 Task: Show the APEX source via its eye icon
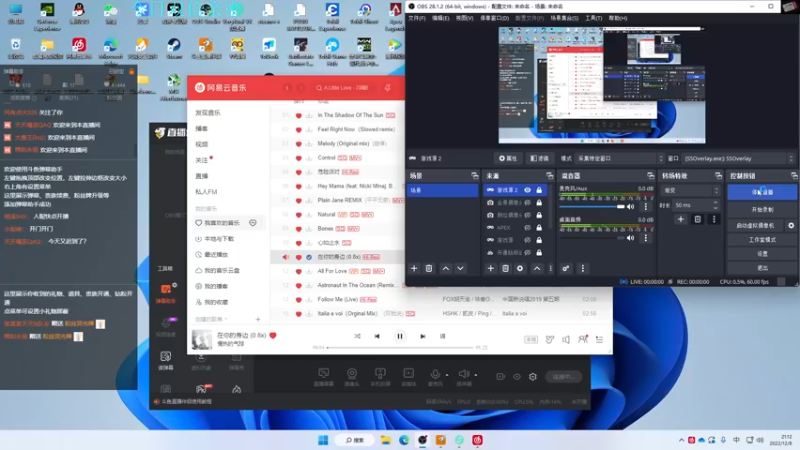(528, 228)
